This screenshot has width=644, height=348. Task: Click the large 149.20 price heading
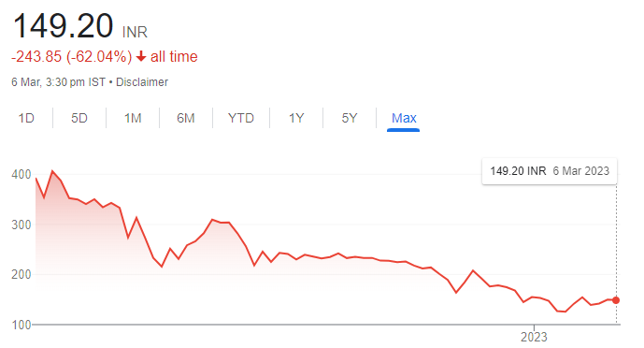pos(63,26)
